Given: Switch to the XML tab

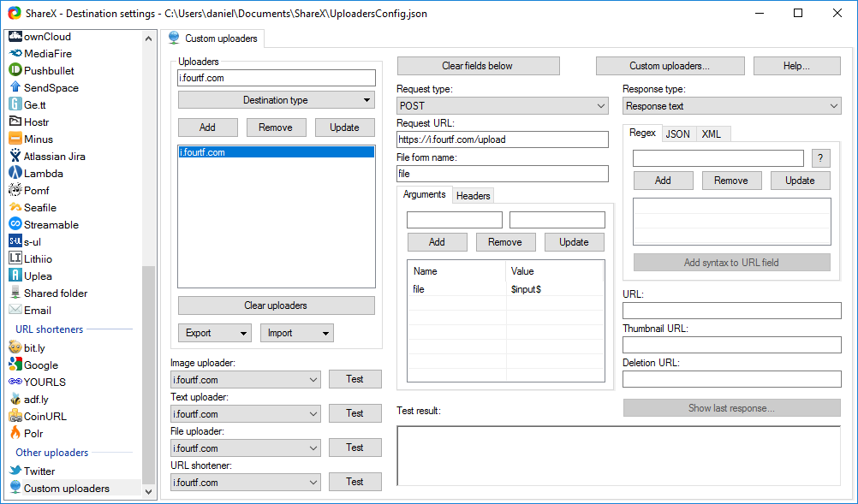Looking at the screenshot, I should [x=712, y=134].
